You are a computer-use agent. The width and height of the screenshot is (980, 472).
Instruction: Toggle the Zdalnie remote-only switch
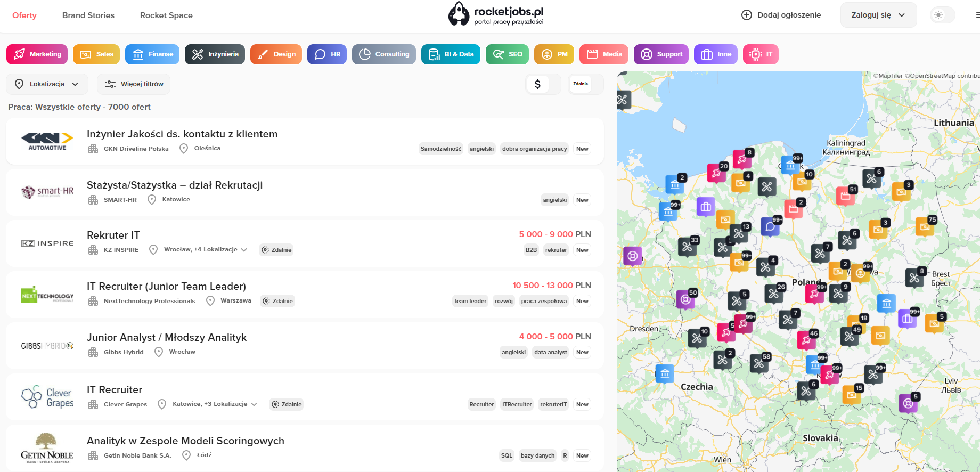point(586,84)
